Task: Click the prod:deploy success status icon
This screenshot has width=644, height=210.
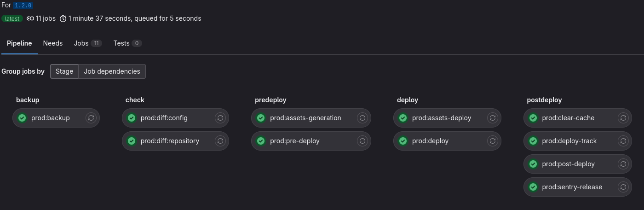Action: (x=403, y=141)
